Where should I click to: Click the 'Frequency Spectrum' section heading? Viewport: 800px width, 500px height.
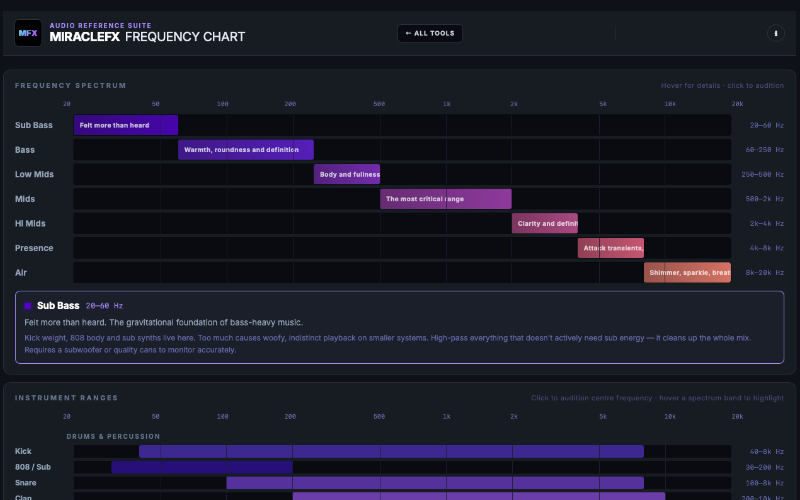point(70,85)
